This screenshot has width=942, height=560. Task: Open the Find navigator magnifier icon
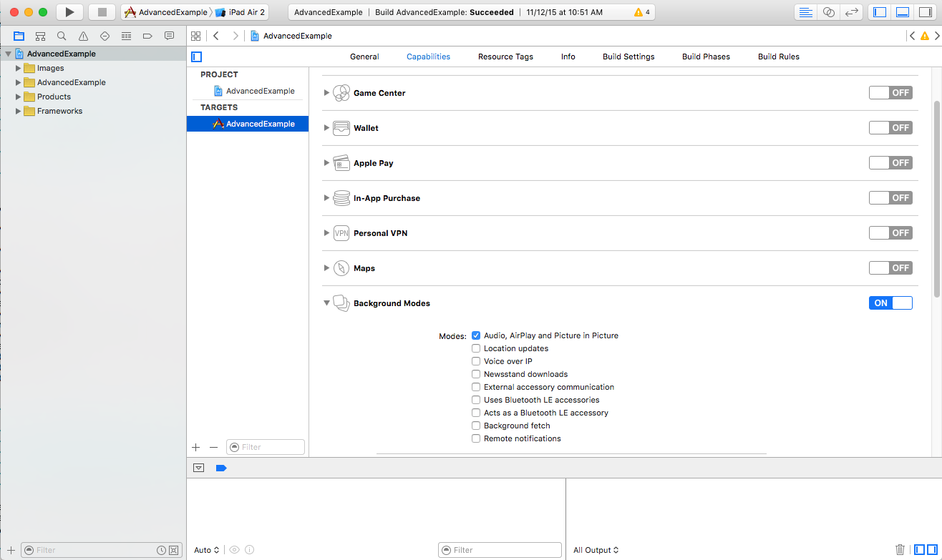coord(62,36)
